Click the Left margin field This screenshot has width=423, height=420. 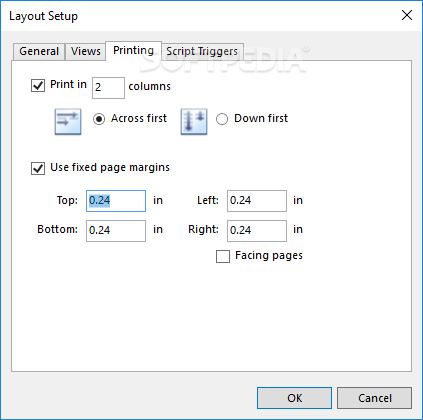pos(257,201)
